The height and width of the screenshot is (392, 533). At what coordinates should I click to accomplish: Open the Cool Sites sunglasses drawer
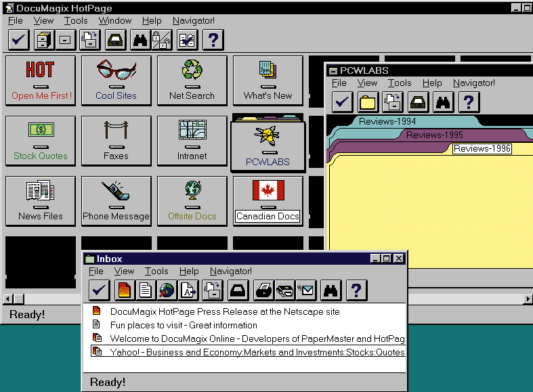116,80
